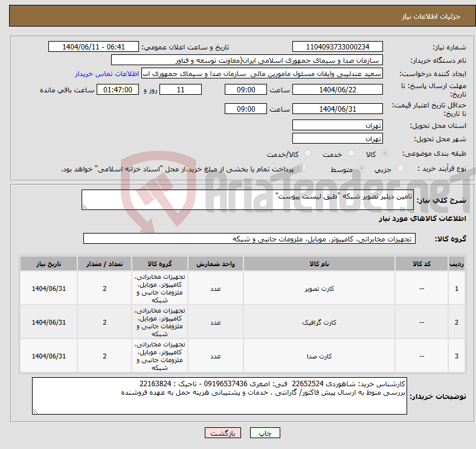476x449 pixels.
Task: Click the ردیف column header
Action: tap(456, 264)
